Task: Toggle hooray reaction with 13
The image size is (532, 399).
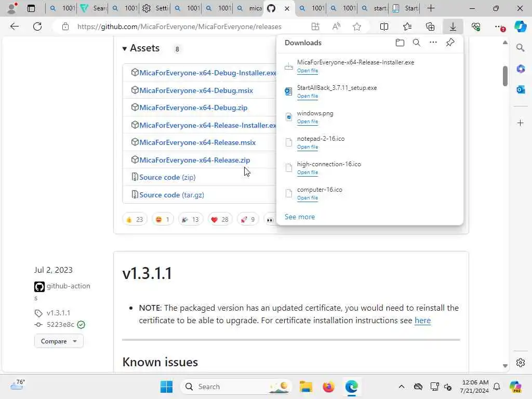Action: (191, 220)
